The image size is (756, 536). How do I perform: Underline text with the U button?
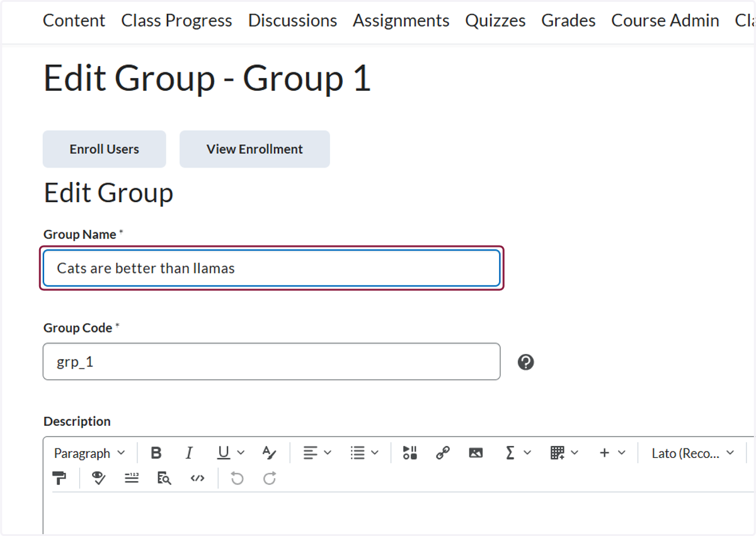tap(223, 453)
